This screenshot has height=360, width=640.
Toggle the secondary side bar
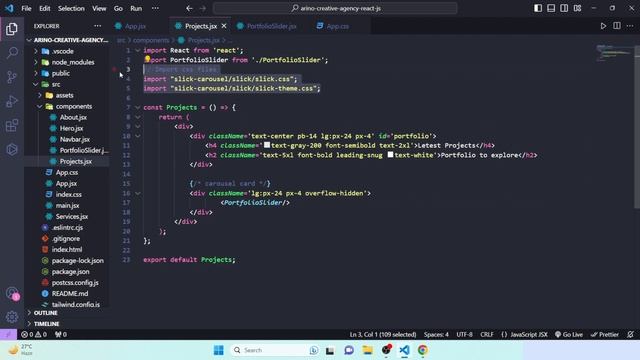tap(564, 8)
